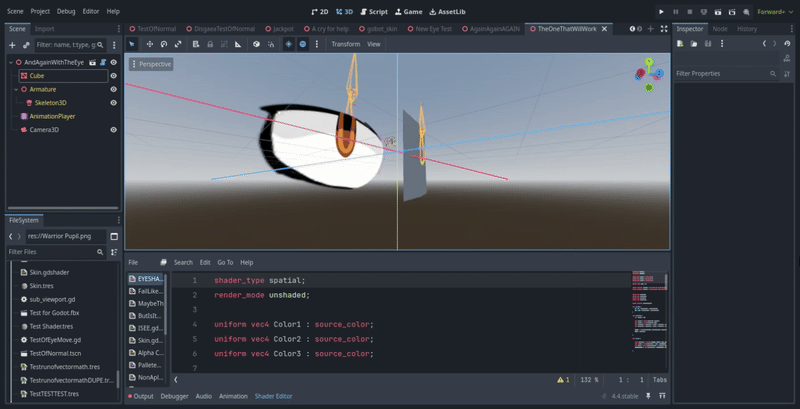The height and width of the screenshot is (409, 800).
Task: Click the Instantiate Child Scene link icon
Action: (x=26, y=45)
